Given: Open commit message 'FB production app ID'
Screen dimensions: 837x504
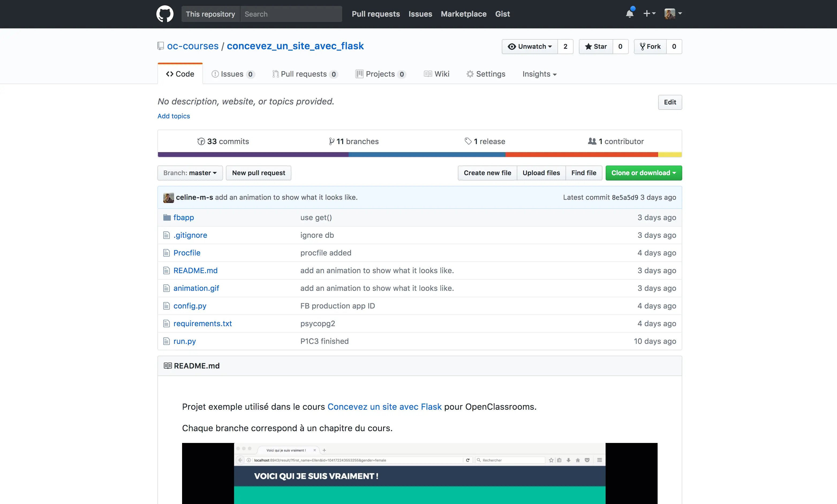Looking at the screenshot, I should [338, 306].
